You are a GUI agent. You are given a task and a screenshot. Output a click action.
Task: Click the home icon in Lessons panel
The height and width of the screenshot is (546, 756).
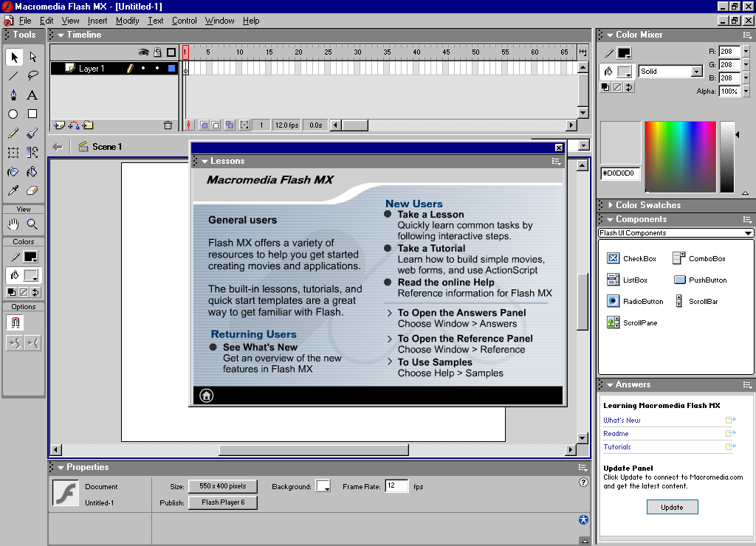(x=207, y=395)
